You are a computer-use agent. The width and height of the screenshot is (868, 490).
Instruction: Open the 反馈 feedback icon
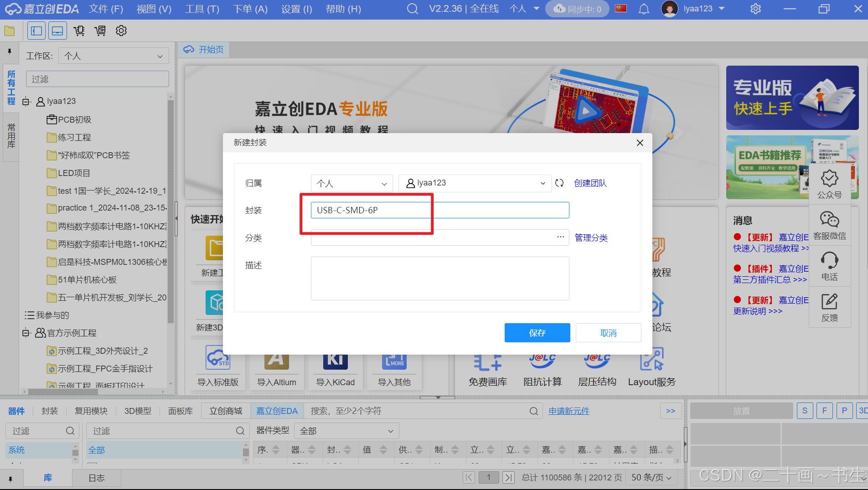(x=830, y=308)
